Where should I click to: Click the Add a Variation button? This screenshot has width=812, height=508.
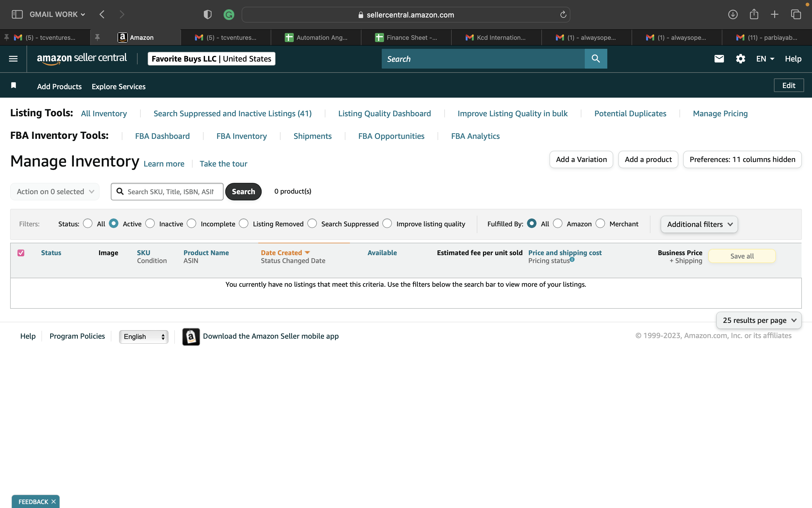pos(581,159)
